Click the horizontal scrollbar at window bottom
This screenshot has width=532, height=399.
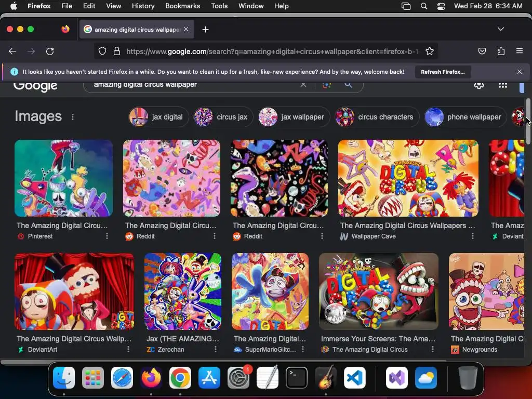click(x=223, y=362)
